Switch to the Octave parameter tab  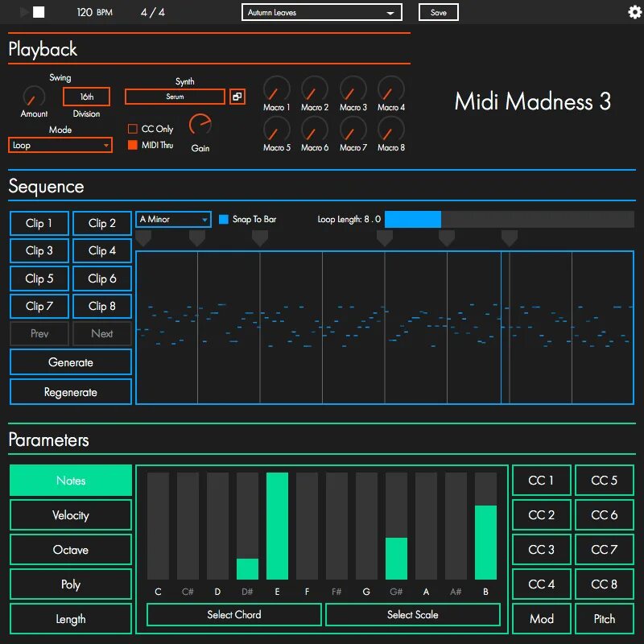(71, 550)
